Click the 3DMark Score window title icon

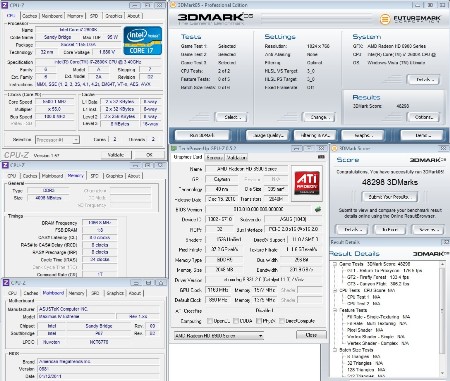(334, 148)
